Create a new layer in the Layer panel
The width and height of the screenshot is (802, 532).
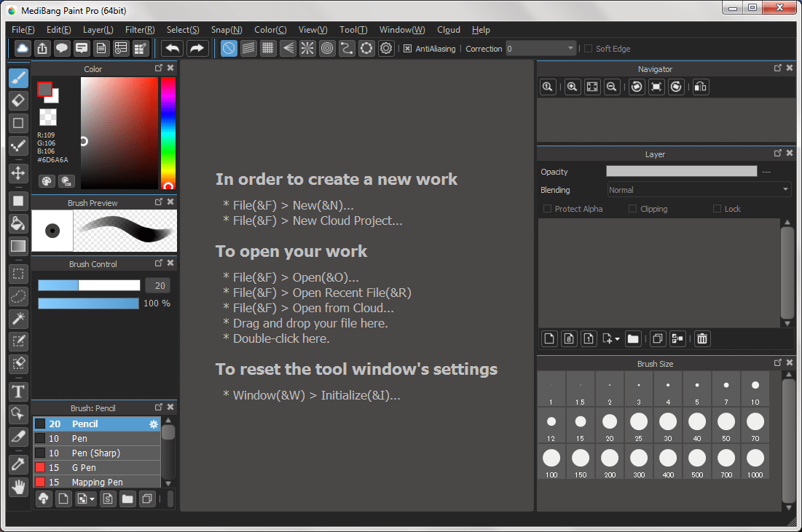click(549, 338)
